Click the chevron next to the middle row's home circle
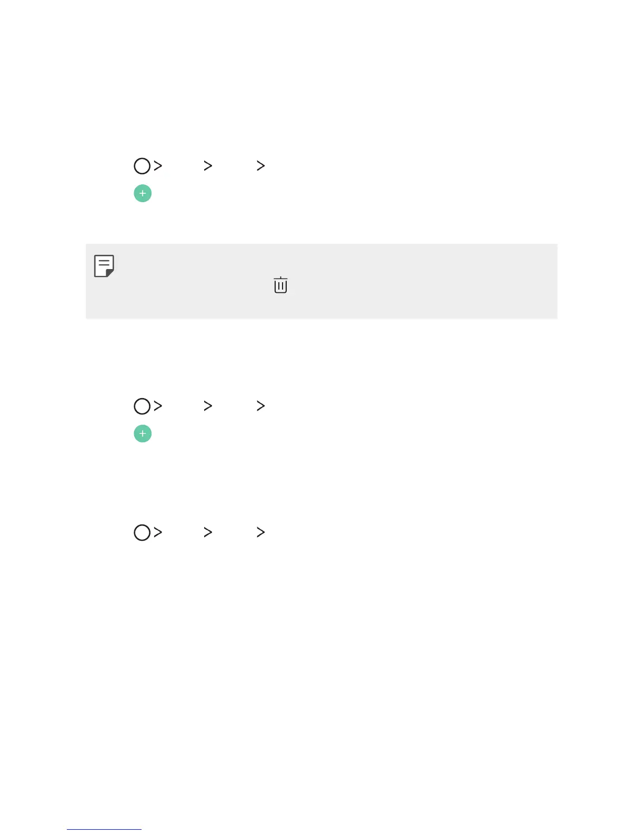Screen dimensions: 644x834 pyautogui.click(x=158, y=406)
